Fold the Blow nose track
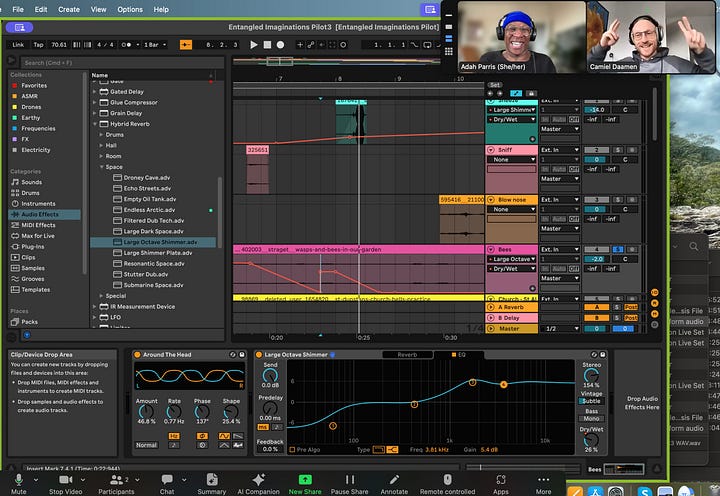Viewport: 720px width, 496px height. coord(490,200)
